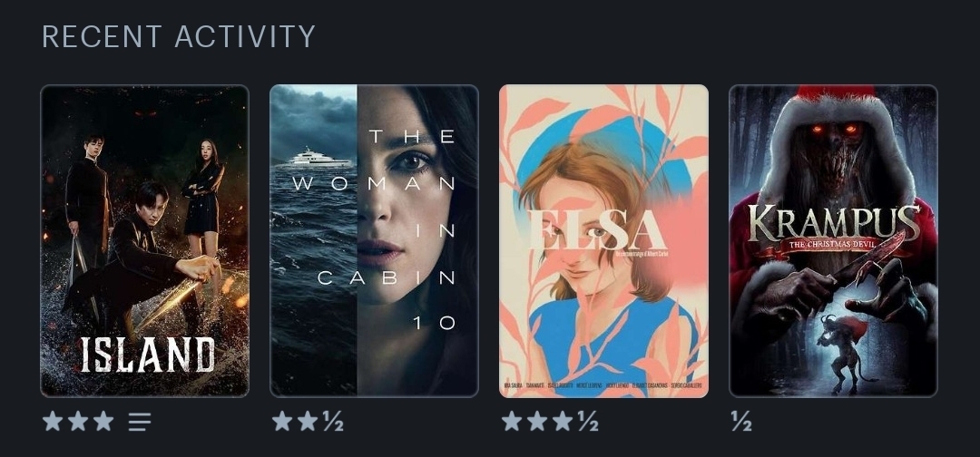Click the first star under Island
The width and height of the screenshot is (980, 457).
(53, 422)
